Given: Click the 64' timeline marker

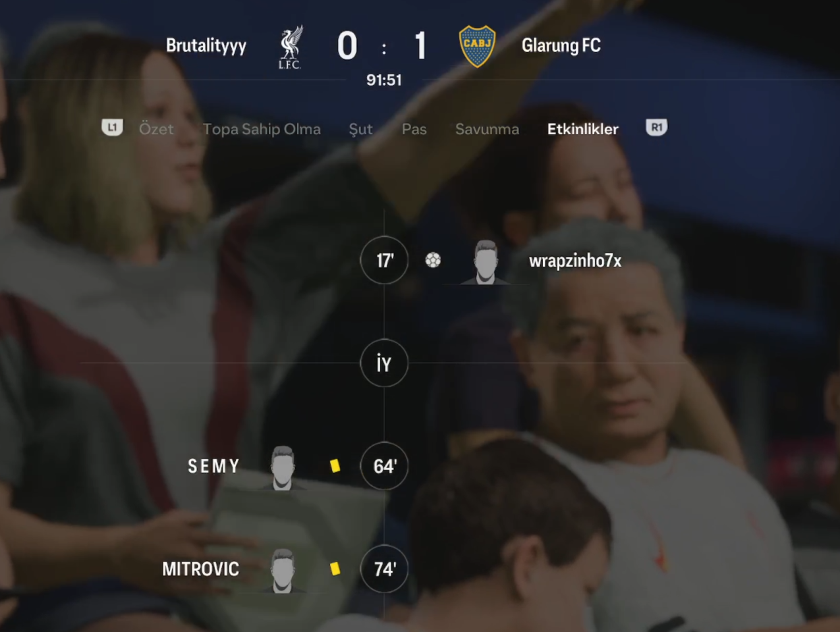Looking at the screenshot, I should [x=384, y=466].
